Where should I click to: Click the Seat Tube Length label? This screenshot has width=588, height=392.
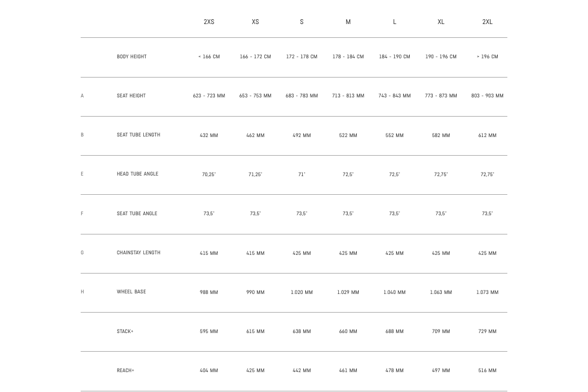[138, 135]
